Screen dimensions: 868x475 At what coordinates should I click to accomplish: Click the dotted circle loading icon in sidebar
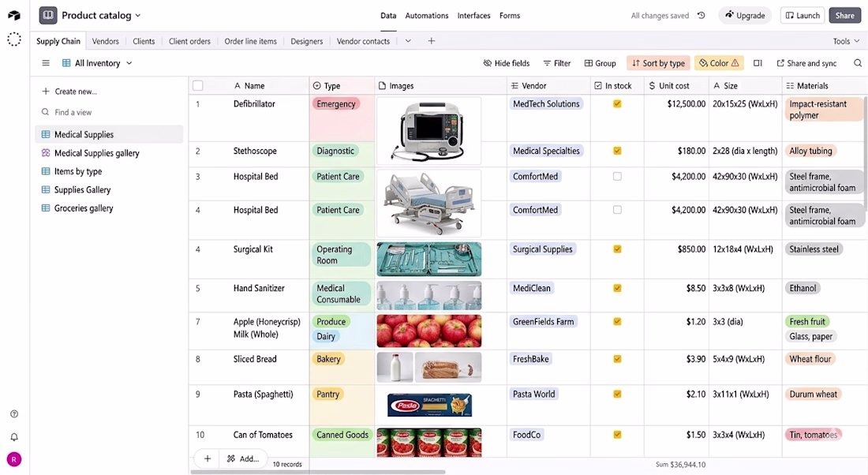click(x=14, y=39)
